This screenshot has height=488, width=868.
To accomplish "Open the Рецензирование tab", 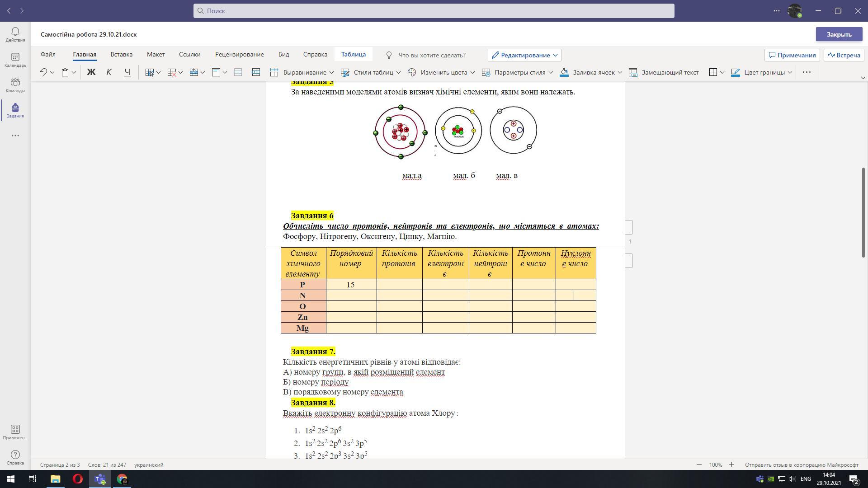I will pyautogui.click(x=239, y=54).
